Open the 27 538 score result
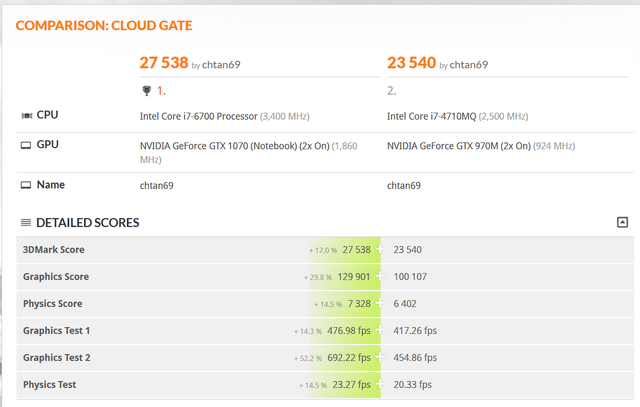The width and height of the screenshot is (640, 407). [x=164, y=63]
